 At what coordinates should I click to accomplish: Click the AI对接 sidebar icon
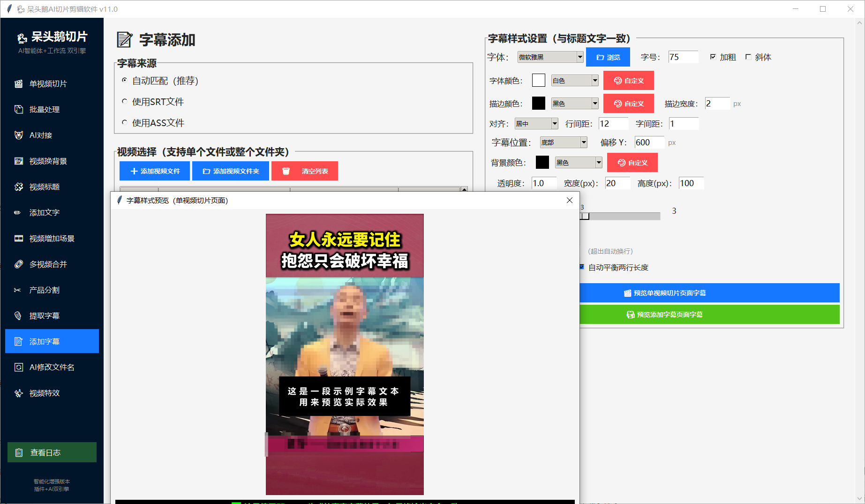pyautogui.click(x=19, y=135)
